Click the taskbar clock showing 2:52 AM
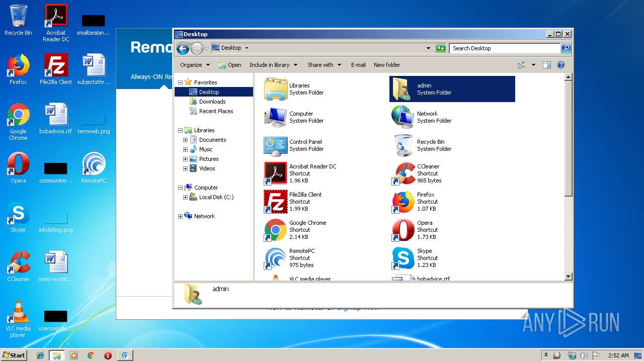The image size is (644, 362). [618, 355]
